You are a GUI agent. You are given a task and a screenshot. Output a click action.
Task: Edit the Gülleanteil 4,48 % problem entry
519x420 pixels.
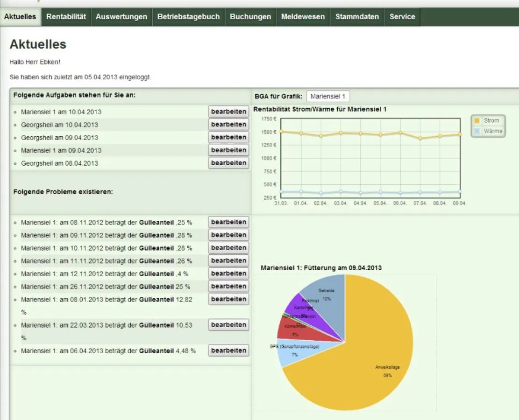point(228,350)
